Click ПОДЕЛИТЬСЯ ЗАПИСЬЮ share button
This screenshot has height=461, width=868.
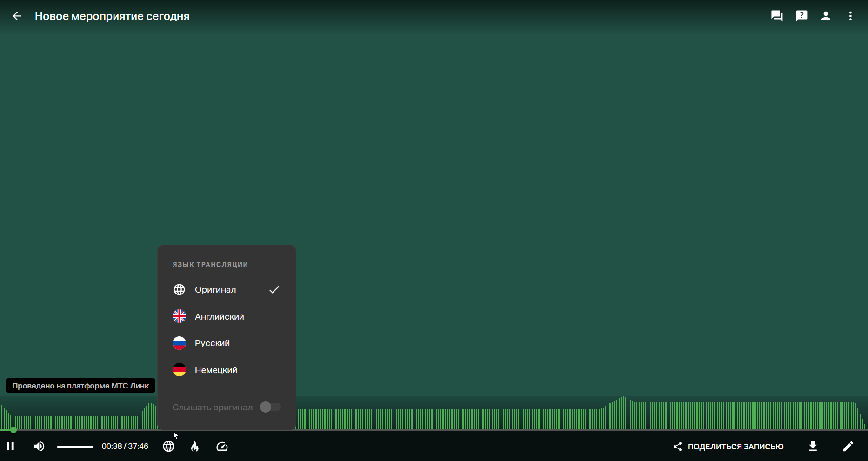tap(728, 447)
